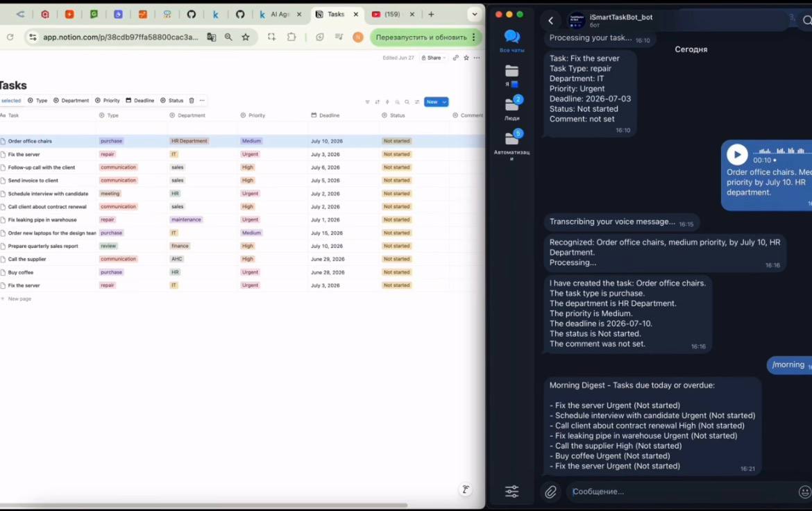Click the browser address bar URL

(x=120, y=37)
